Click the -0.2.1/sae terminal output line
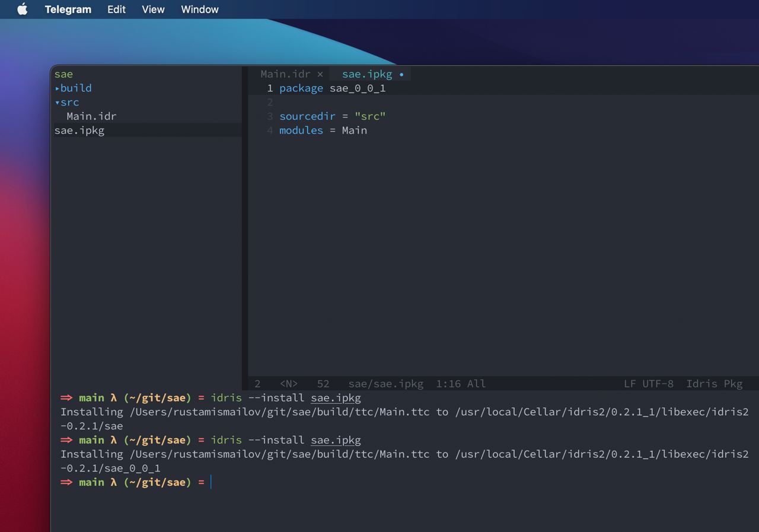The height and width of the screenshot is (532, 759). pos(92,426)
